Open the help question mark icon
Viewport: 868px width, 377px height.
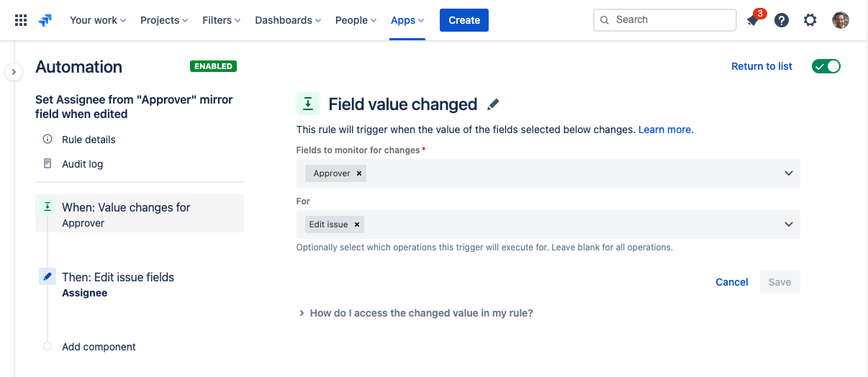pyautogui.click(x=782, y=20)
